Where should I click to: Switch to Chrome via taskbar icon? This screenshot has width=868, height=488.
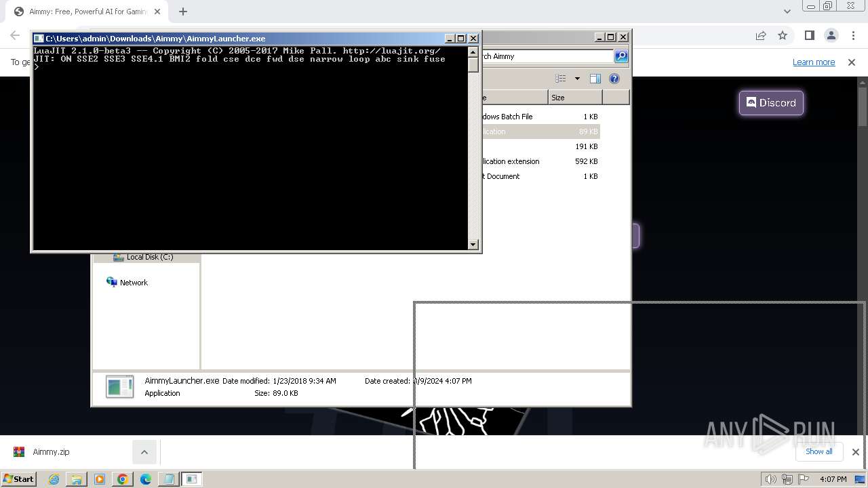coord(123,479)
